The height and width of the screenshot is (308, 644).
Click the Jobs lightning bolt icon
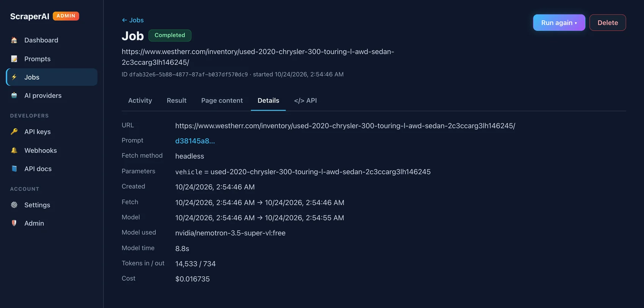pyautogui.click(x=14, y=77)
